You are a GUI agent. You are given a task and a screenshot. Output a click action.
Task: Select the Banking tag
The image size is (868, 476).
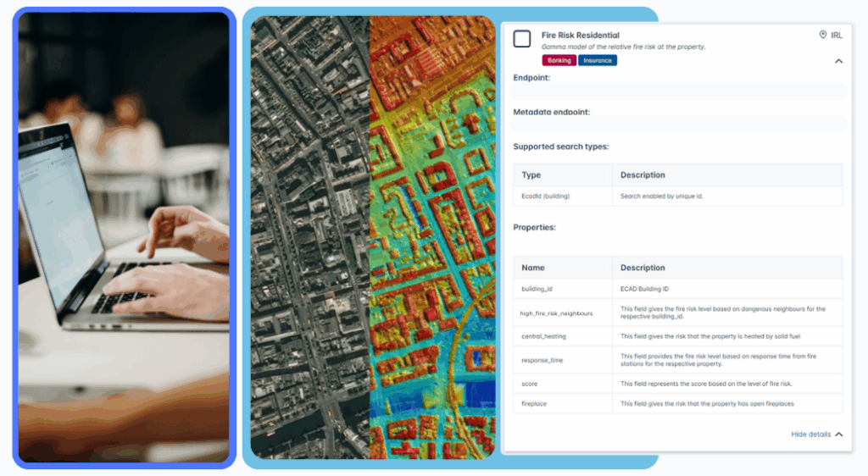[x=559, y=61]
